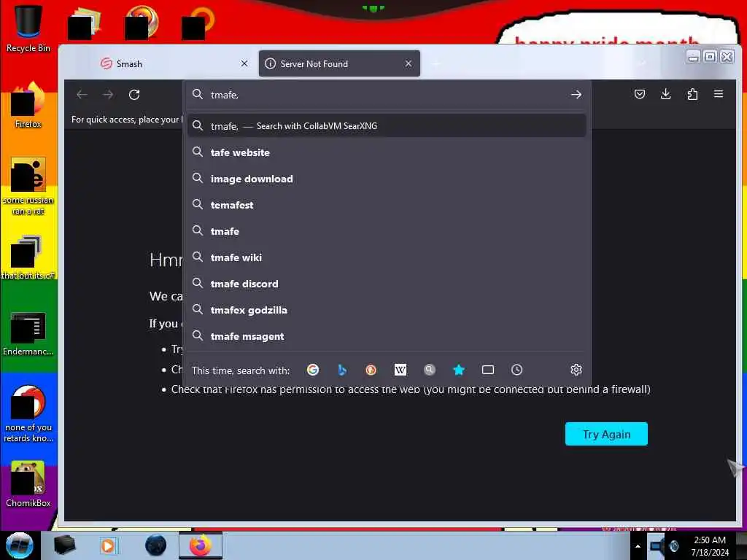Click inside the address bar text field
Image resolution: width=747 pixels, height=560 pixels.
pyautogui.click(x=386, y=95)
